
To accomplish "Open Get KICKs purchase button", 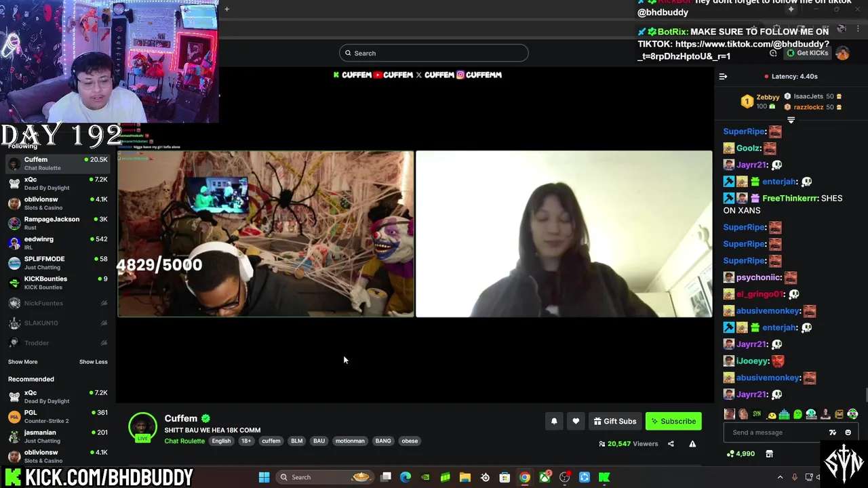I will [807, 53].
